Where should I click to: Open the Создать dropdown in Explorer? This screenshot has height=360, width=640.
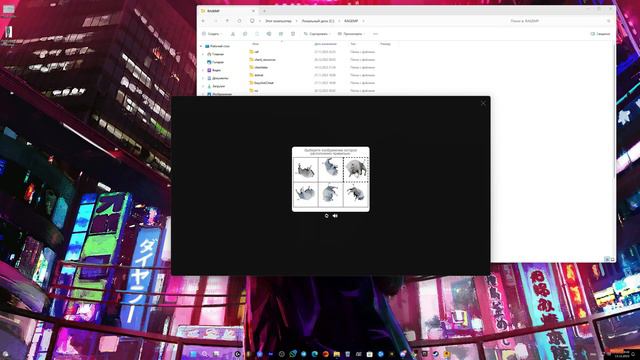tap(212, 34)
